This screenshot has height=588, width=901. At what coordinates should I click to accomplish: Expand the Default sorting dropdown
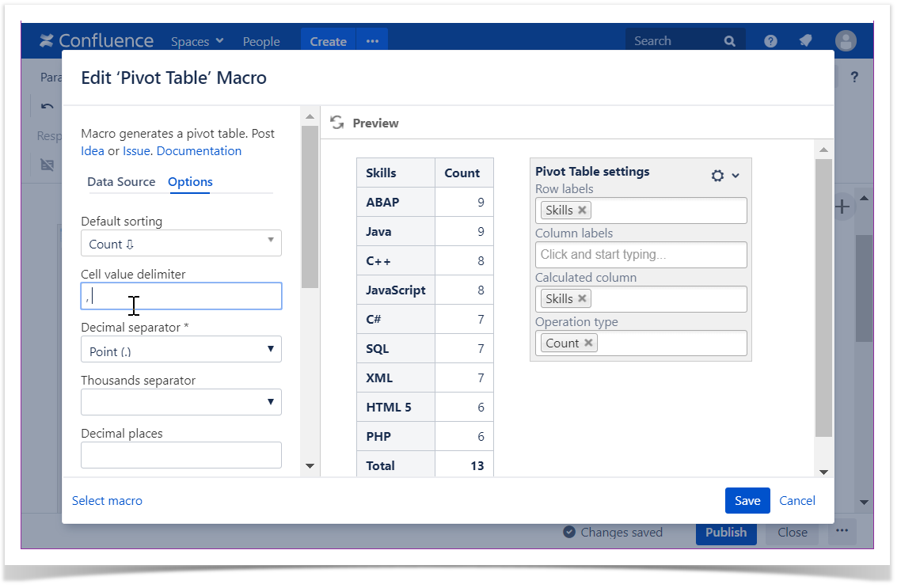tap(181, 244)
